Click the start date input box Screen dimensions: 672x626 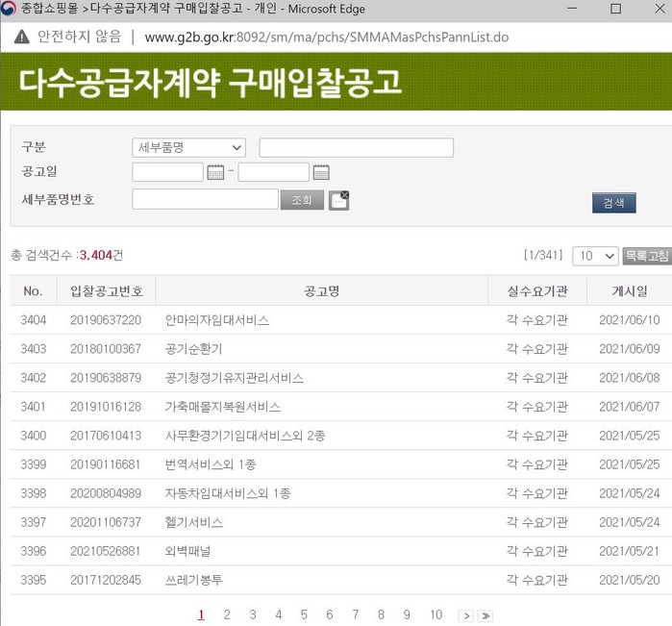pyautogui.click(x=167, y=173)
